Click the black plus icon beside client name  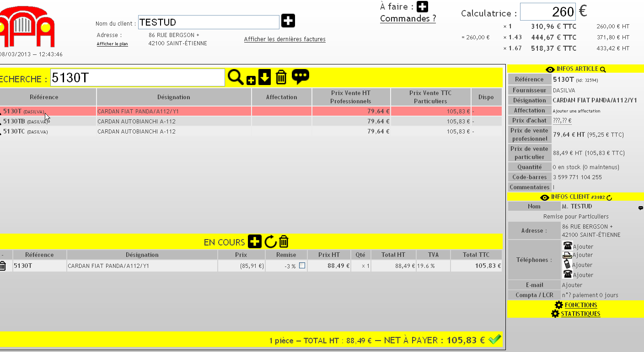pos(288,21)
